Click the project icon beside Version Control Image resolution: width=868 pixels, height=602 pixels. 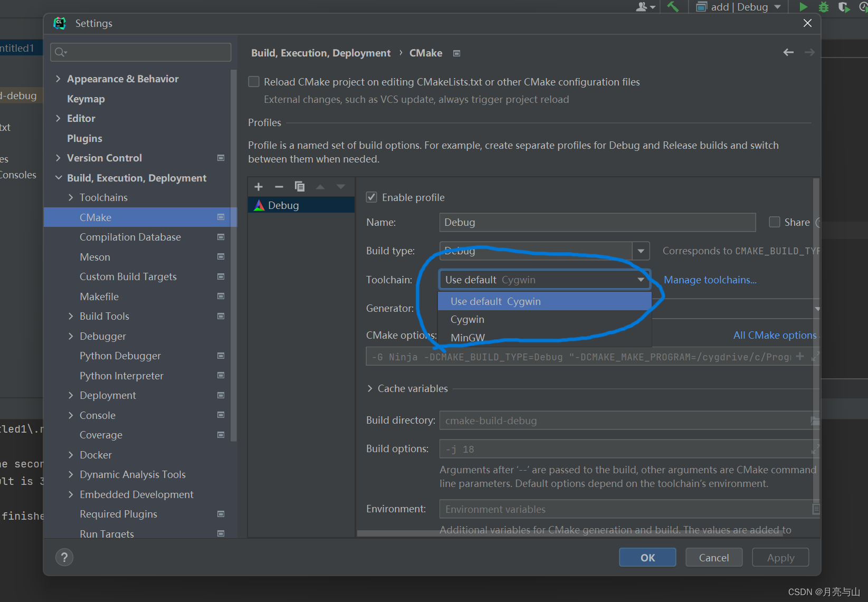pyautogui.click(x=221, y=158)
